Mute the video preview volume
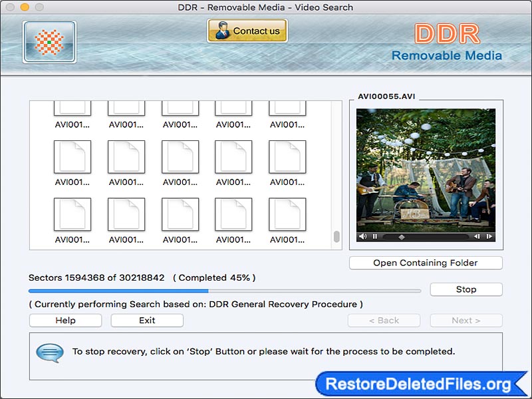This screenshot has width=532, height=399. pos(362,236)
